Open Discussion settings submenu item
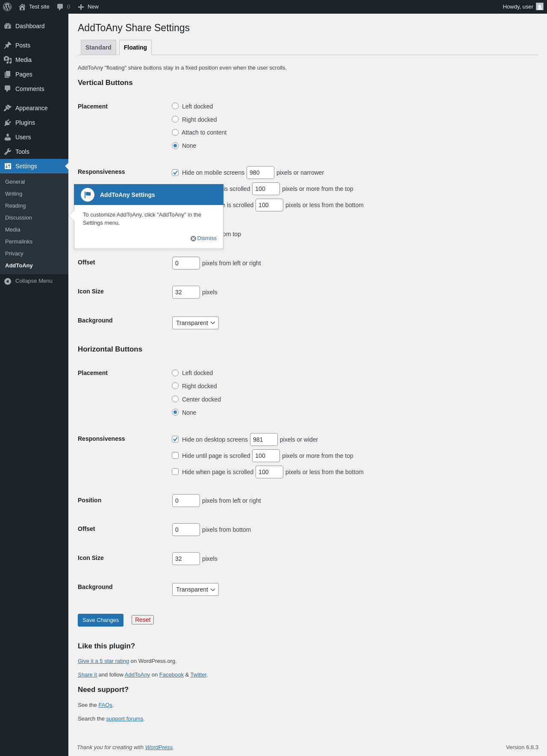 click(x=18, y=218)
